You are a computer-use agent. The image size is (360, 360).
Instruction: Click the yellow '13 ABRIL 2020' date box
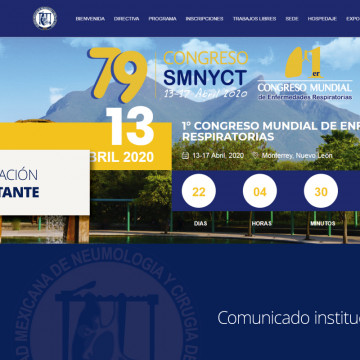tap(86, 146)
